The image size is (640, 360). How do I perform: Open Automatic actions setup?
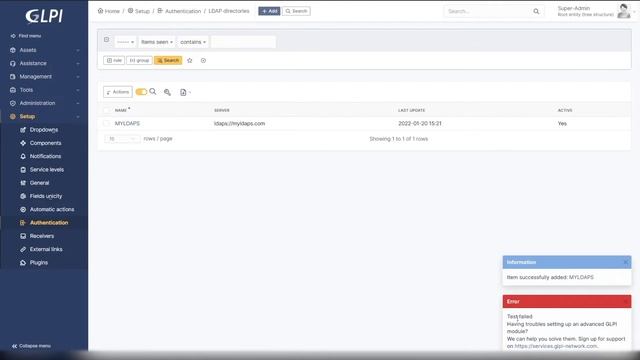tap(47, 209)
